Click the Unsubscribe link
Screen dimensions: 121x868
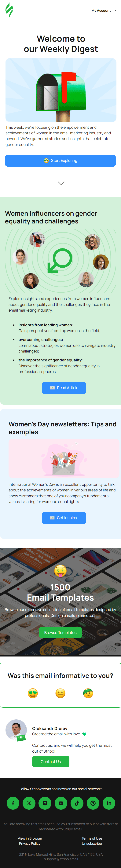coord(92,843)
